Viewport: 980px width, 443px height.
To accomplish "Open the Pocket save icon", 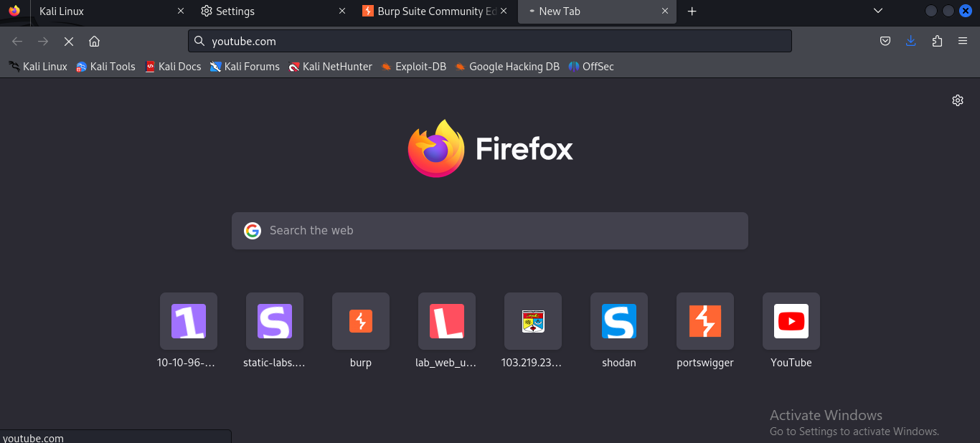I will point(885,42).
